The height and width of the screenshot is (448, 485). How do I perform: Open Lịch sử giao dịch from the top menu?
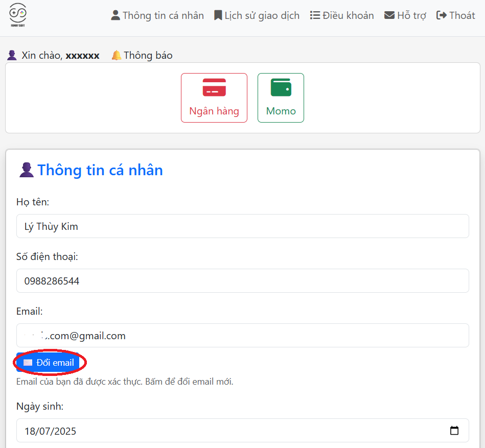coord(261,15)
